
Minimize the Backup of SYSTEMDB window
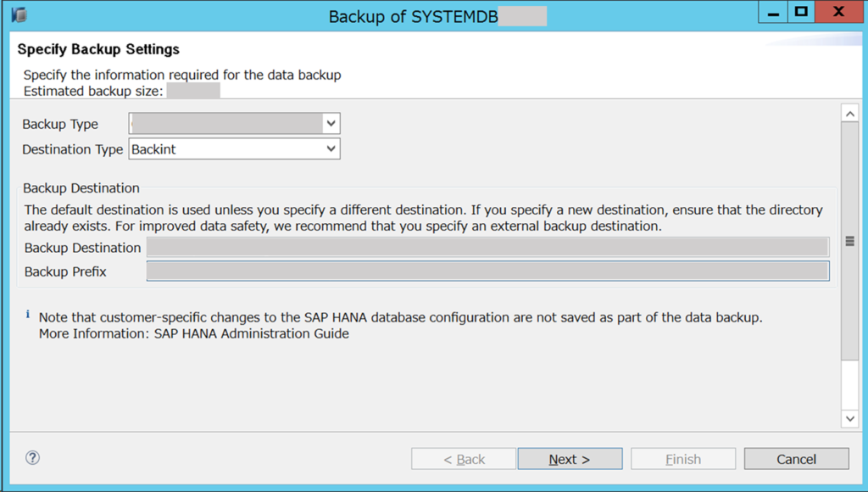[773, 12]
